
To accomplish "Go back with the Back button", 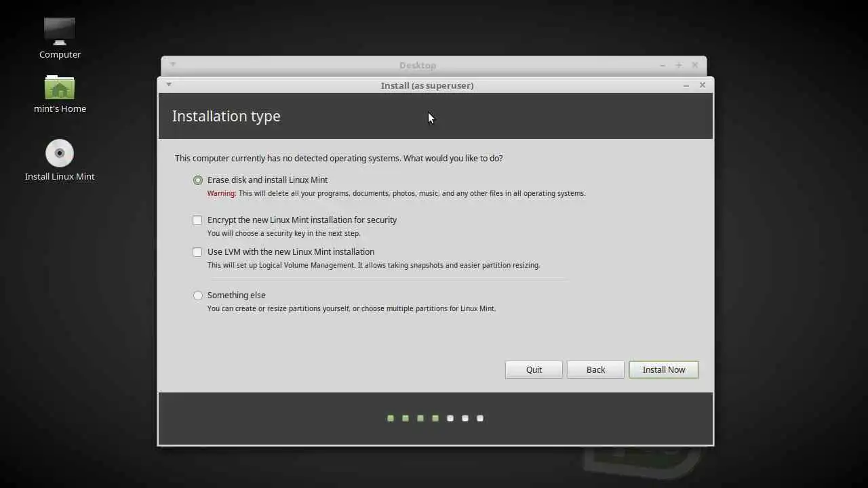I will [x=595, y=369].
